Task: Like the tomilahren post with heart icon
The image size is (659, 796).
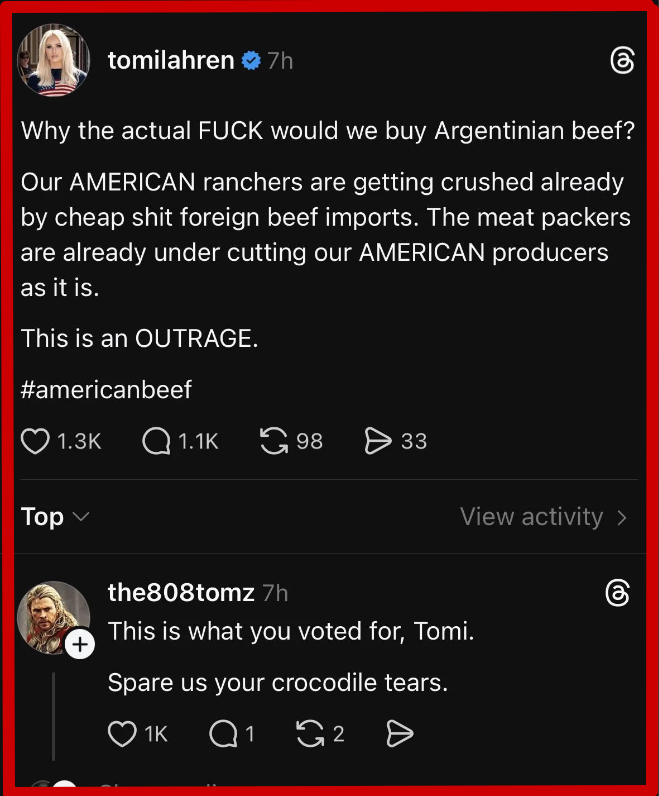Action: (x=36, y=441)
